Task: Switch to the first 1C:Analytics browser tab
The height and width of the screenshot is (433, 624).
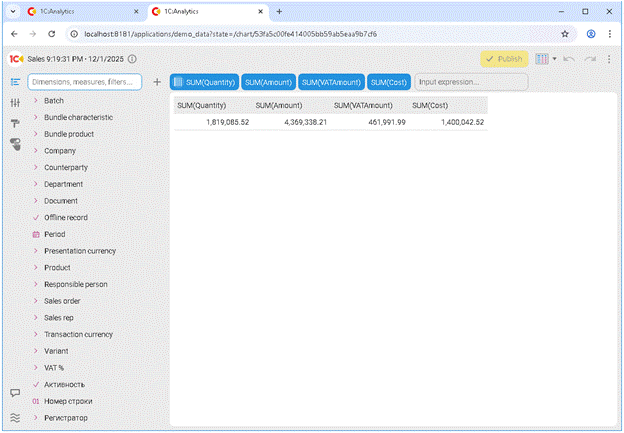Action: point(80,11)
